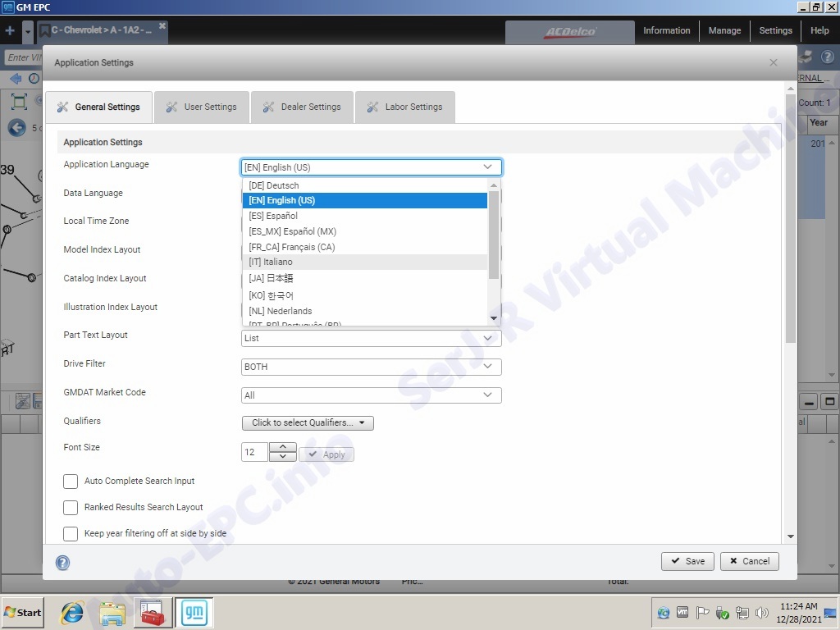840x630 pixels.
Task: Click the fit-to-window frame icon
Action: click(x=19, y=102)
